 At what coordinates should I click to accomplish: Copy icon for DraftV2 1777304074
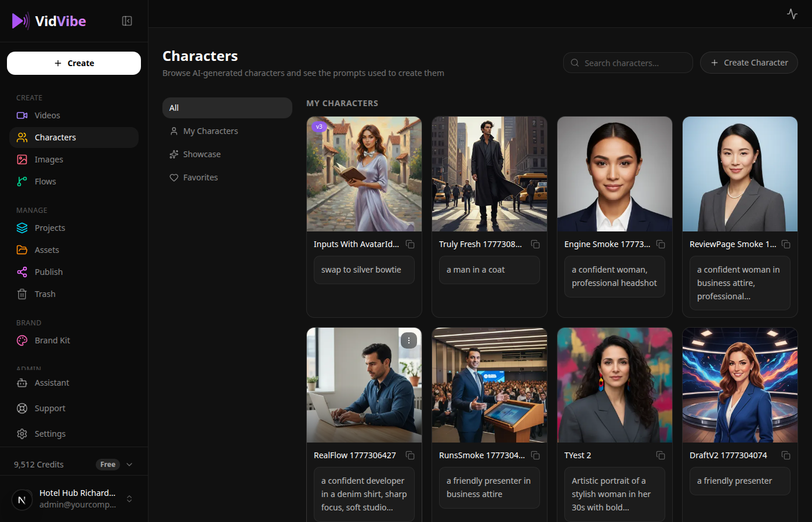point(786,455)
